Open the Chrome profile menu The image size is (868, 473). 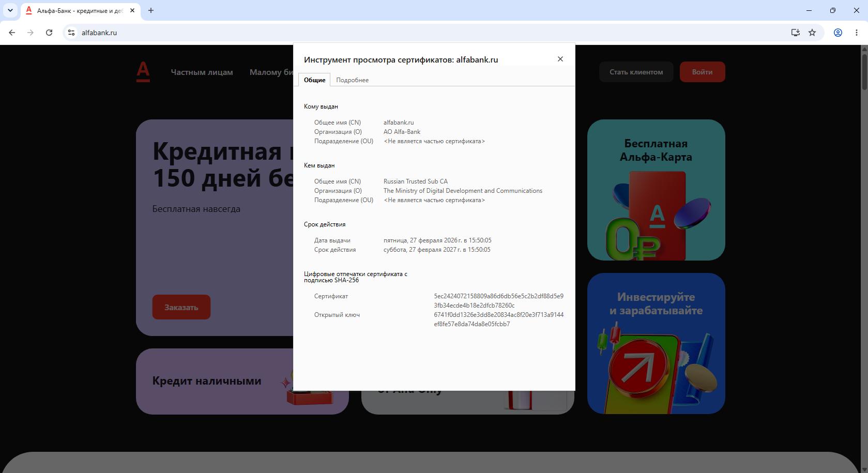[838, 33]
